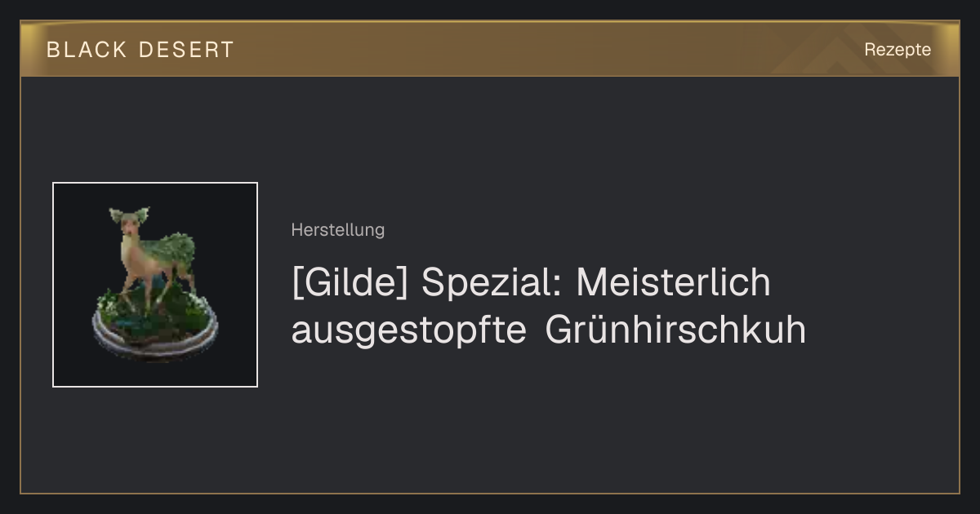Click the golden header banner center
The width and height of the screenshot is (980, 514).
pos(490,49)
